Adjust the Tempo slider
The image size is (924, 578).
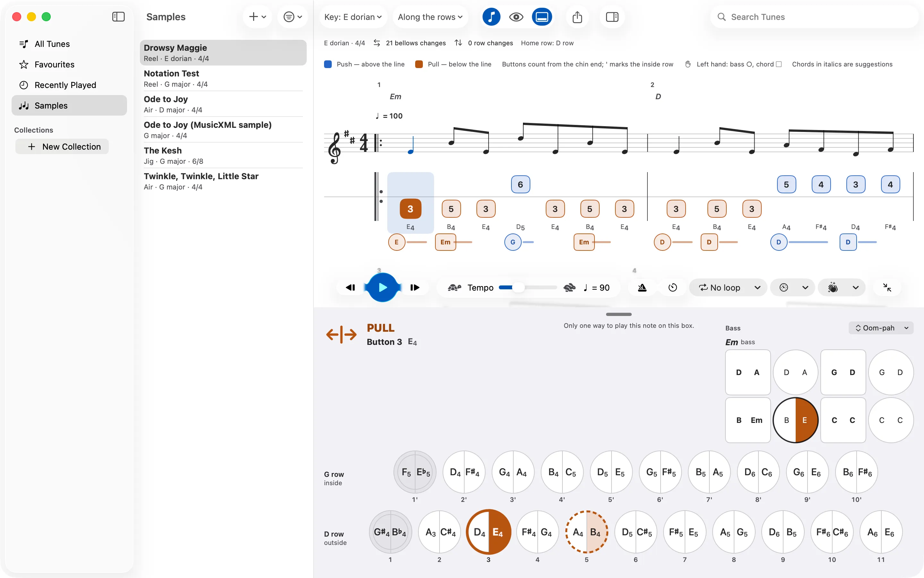pyautogui.click(x=528, y=287)
